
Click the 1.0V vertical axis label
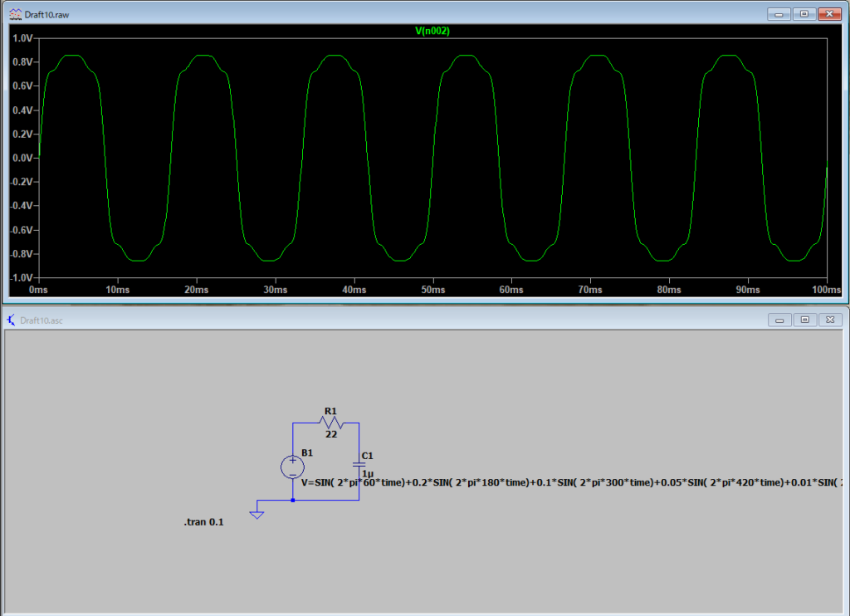[20, 38]
